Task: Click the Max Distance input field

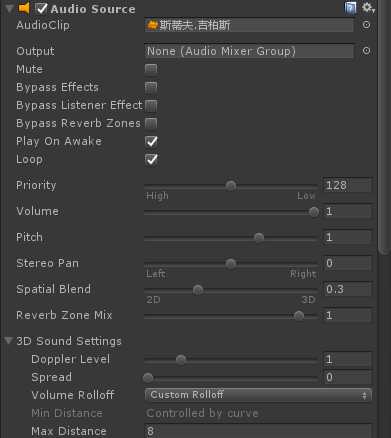Action: tap(258, 431)
